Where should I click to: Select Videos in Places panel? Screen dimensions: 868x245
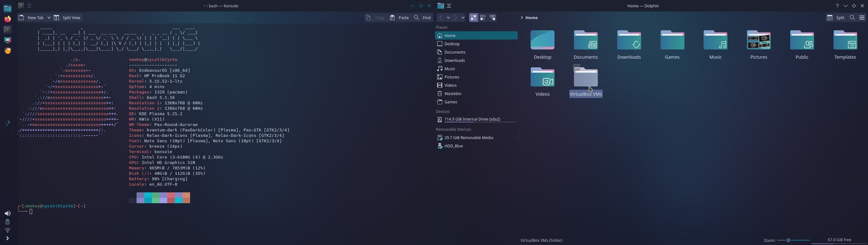pos(476,85)
